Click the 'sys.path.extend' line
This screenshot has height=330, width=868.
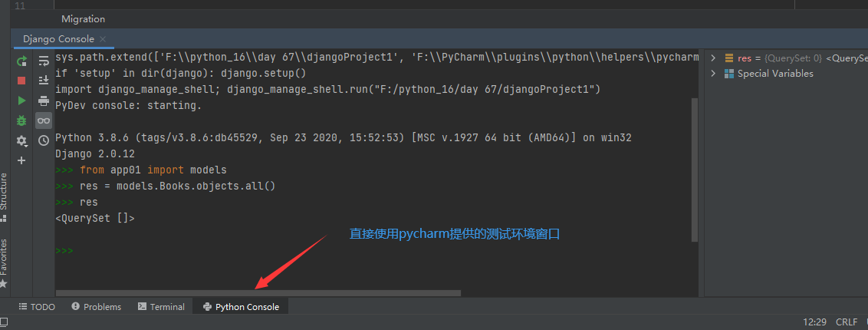[376, 57]
